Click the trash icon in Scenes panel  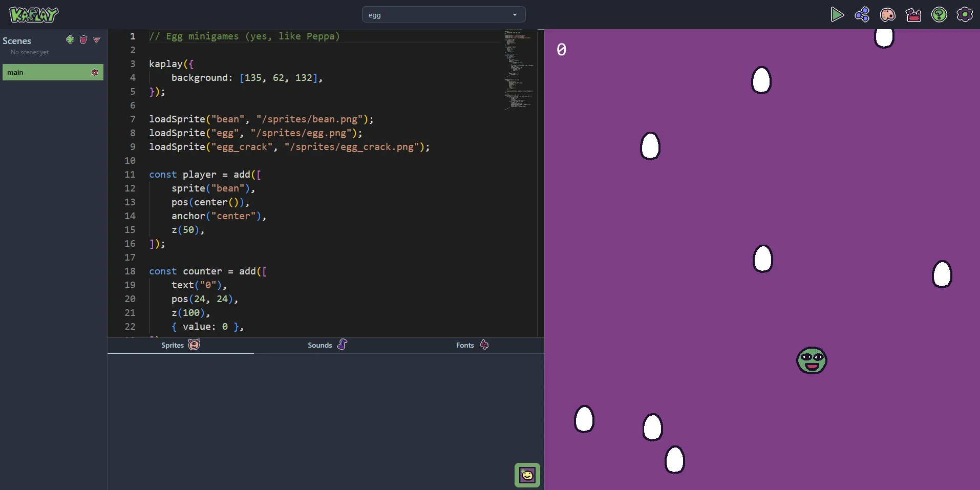pos(83,40)
